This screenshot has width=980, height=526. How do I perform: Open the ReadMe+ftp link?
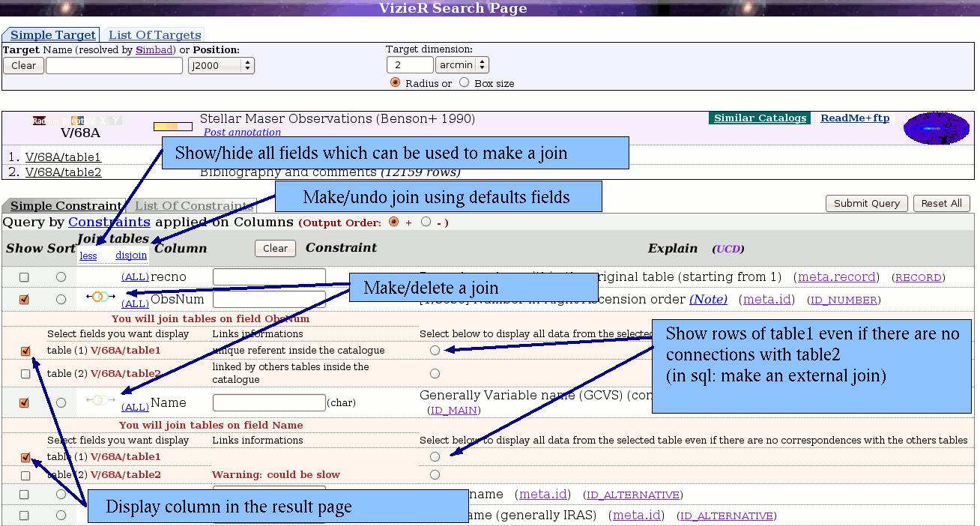click(x=855, y=118)
